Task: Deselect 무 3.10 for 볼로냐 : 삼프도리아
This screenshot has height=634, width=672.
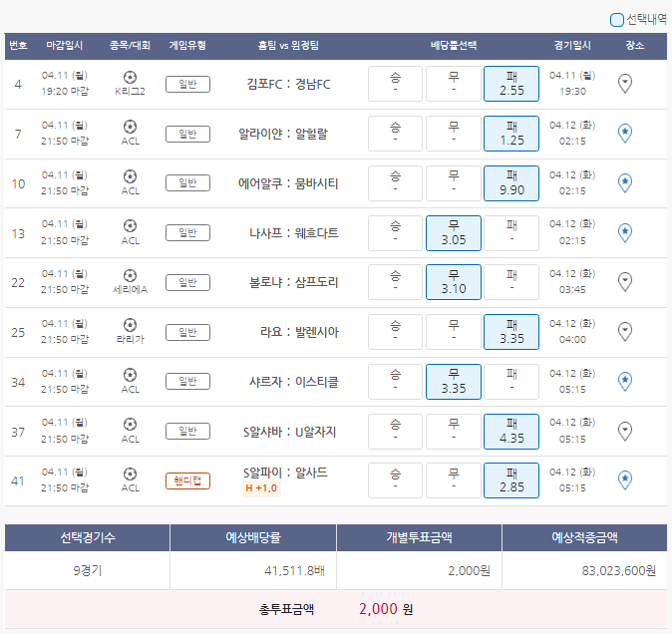Action: click(454, 282)
